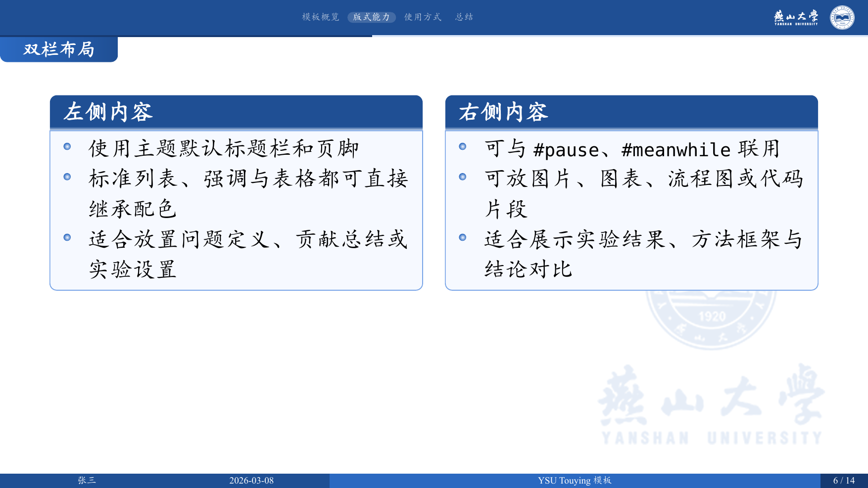Click the 燕山大学 wordmark logo in header
The height and width of the screenshot is (488, 868).
point(796,18)
